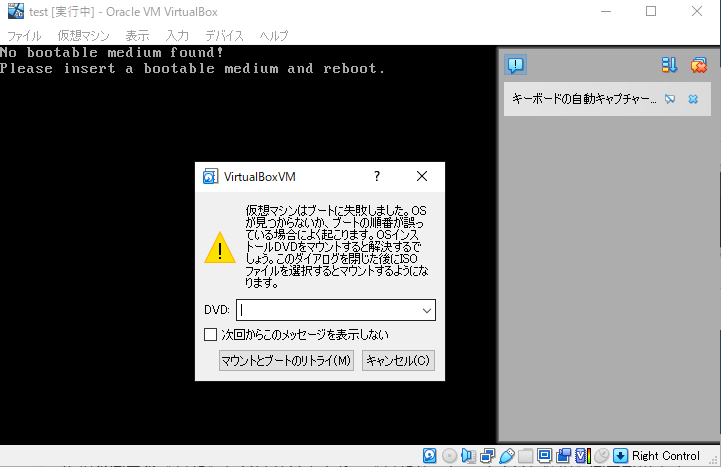The width and height of the screenshot is (721, 467).
Task: Click the do-not-show-again icon on the notification
Action: [670, 99]
